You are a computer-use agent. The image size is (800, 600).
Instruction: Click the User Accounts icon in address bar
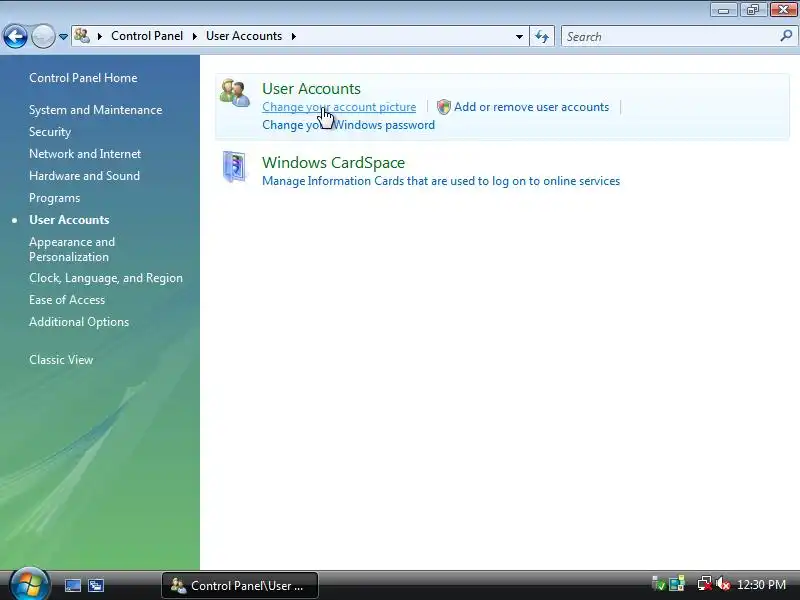[x=82, y=36]
